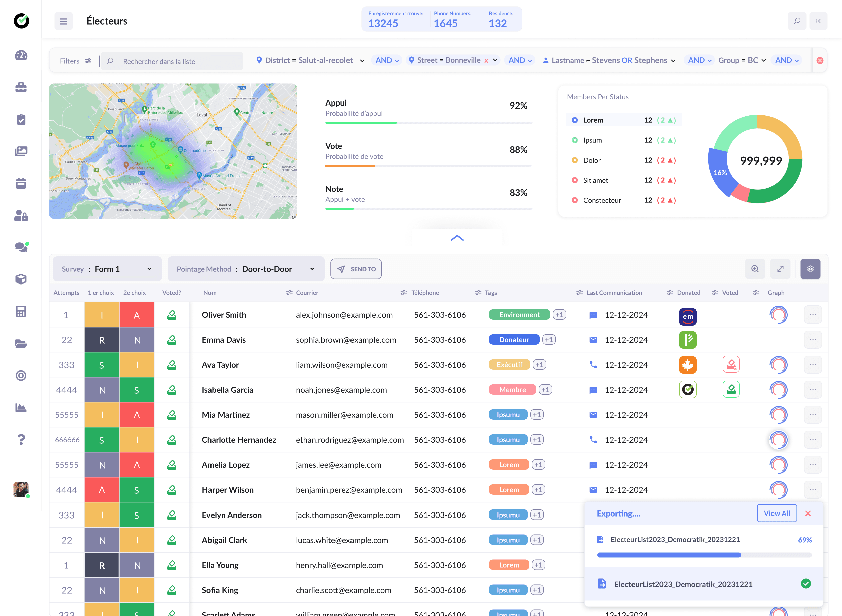The image size is (842, 616).
Task: Select the Lorem status radio
Action: [575, 120]
